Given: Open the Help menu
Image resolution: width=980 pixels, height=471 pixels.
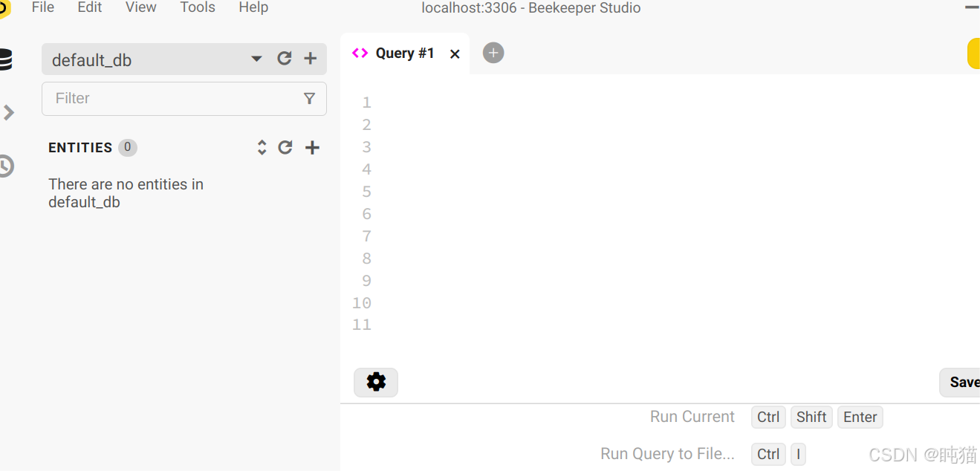Looking at the screenshot, I should tap(253, 7).
